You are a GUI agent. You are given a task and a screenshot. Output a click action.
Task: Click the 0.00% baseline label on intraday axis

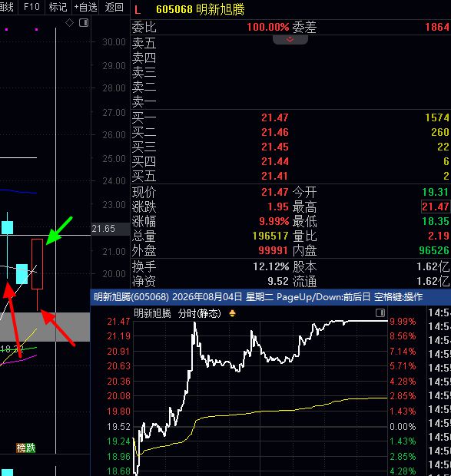[403, 426]
